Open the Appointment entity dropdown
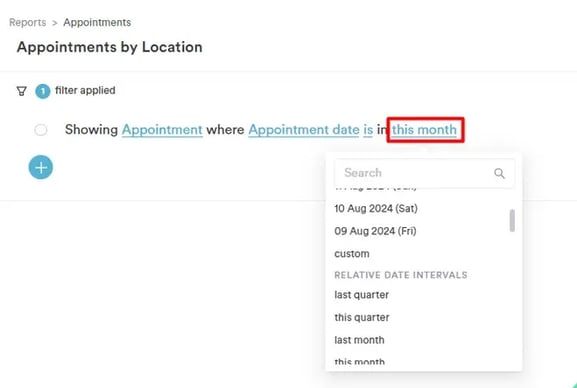This screenshot has width=577, height=388. [162, 130]
